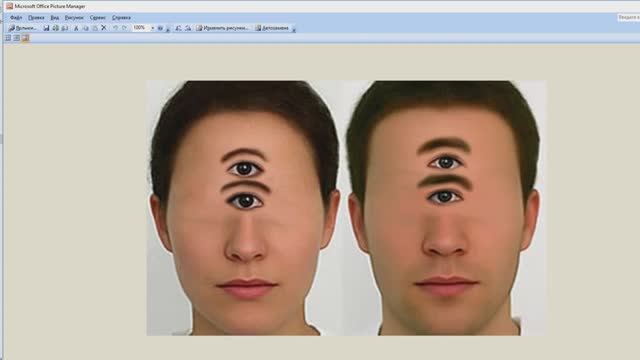Click the help search box

[628, 18]
